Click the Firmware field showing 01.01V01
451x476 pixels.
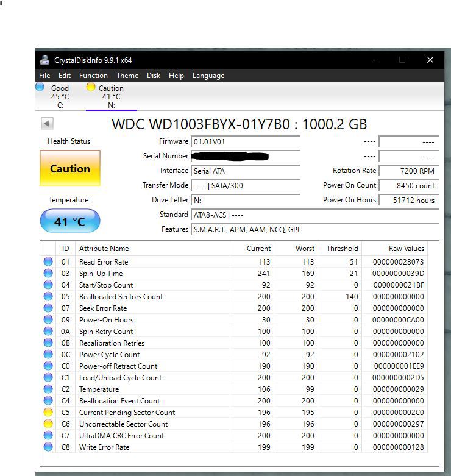tap(245, 141)
